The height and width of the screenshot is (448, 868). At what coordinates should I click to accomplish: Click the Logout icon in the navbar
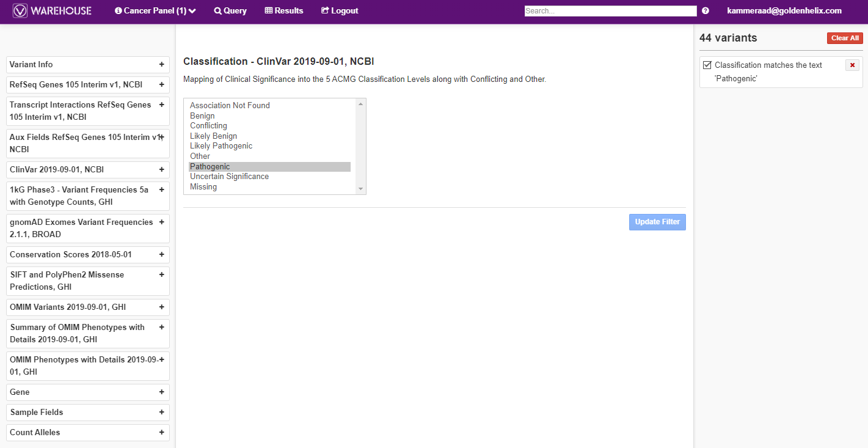324,10
